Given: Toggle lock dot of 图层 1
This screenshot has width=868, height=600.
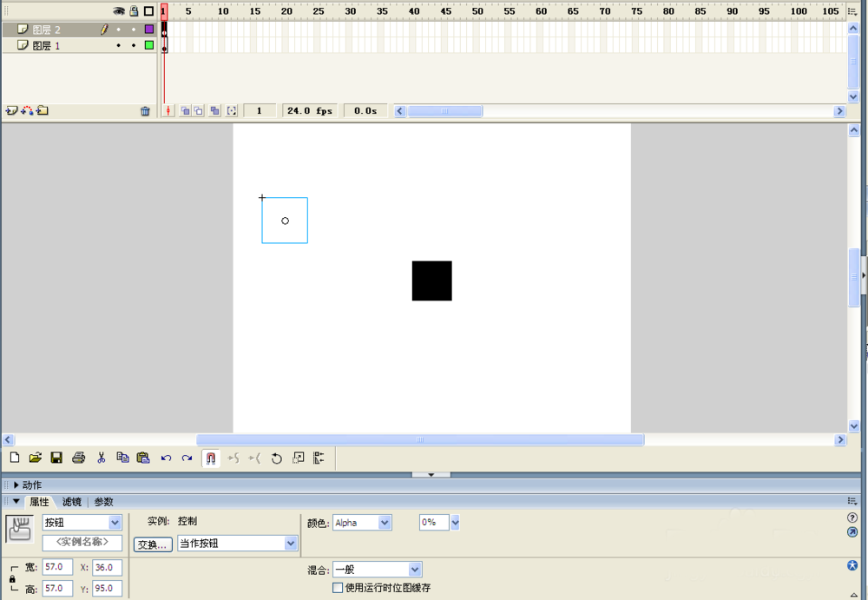Looking at the screenshot, I should [x=134, y=45].
